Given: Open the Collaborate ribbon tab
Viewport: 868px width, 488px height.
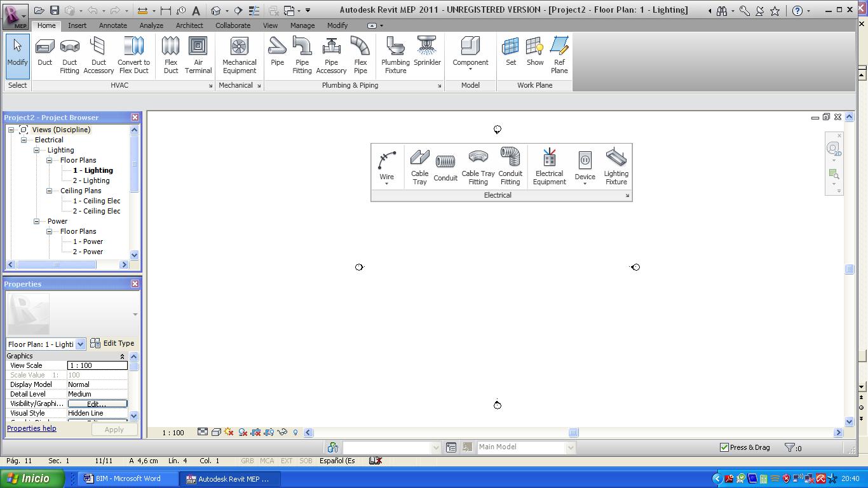Looking at the screenshot, I should (233, 25).
